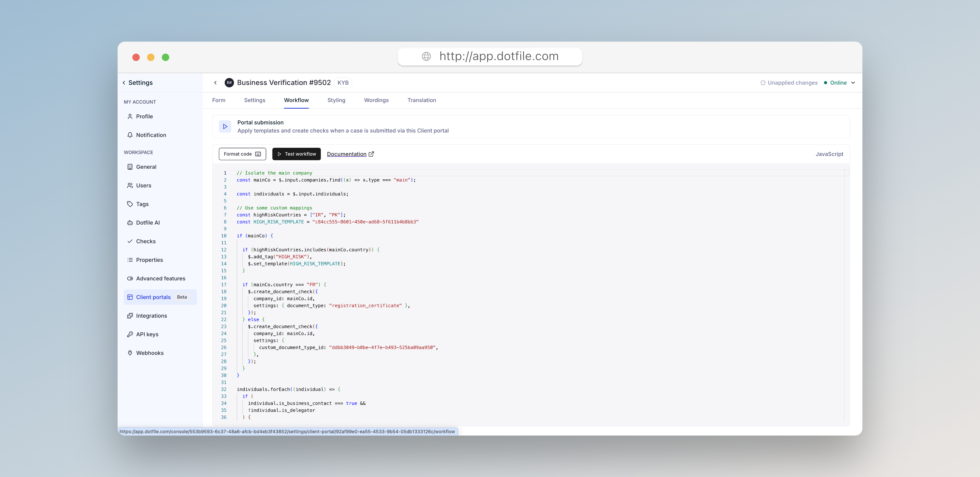Click the Notification bell icon
The height and width of the screenshot is (477, 980).
(130, 135)
